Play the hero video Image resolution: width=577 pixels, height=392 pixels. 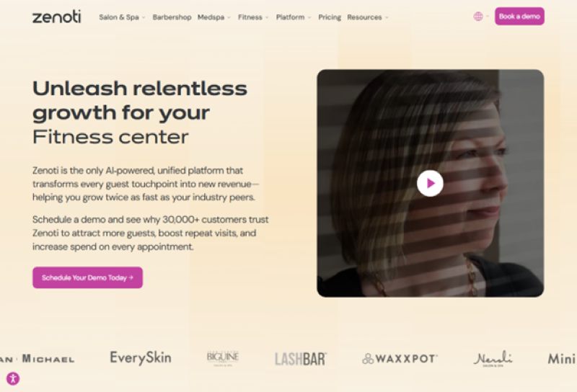click(x=430, y=183)
